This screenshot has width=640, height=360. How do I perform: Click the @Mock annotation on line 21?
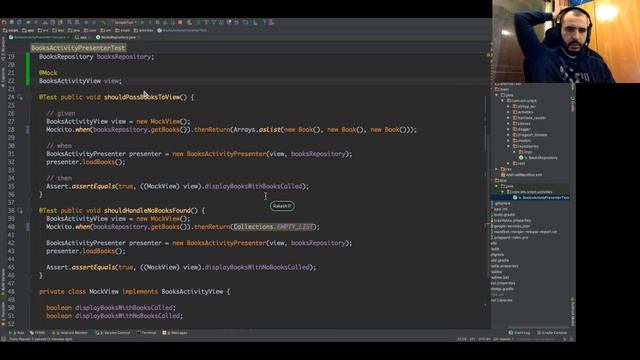coord(48,73)
